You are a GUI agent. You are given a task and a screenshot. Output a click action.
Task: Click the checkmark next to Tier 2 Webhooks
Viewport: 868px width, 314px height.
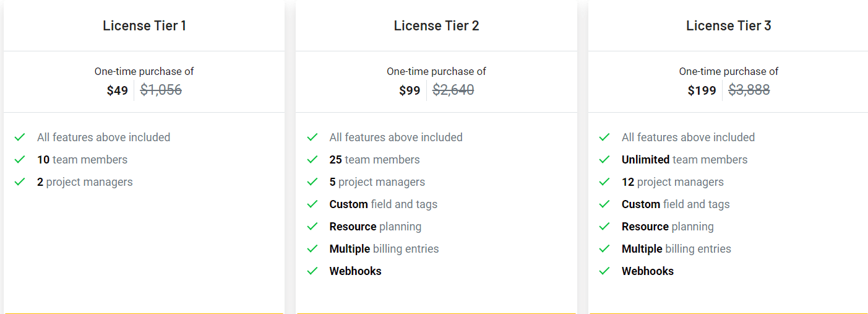click(x=312, y=271)
